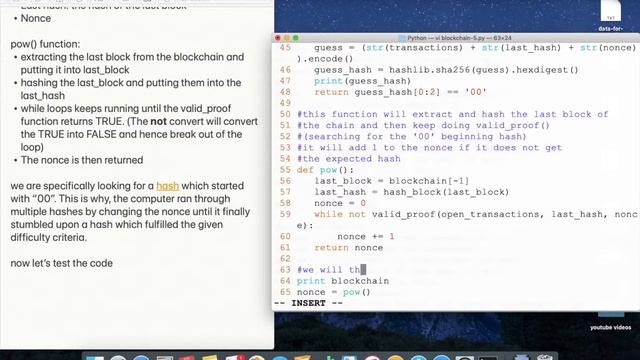This screenshot has width=640, height=360.
Task: Click the 'hashing the last_block' bullet in notes
Action: [131, 89]
